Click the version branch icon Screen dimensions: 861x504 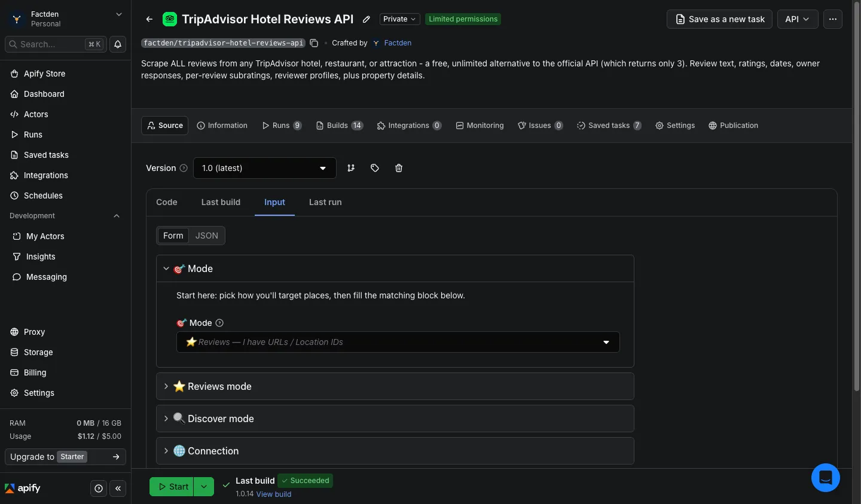(x=351, y=168)
